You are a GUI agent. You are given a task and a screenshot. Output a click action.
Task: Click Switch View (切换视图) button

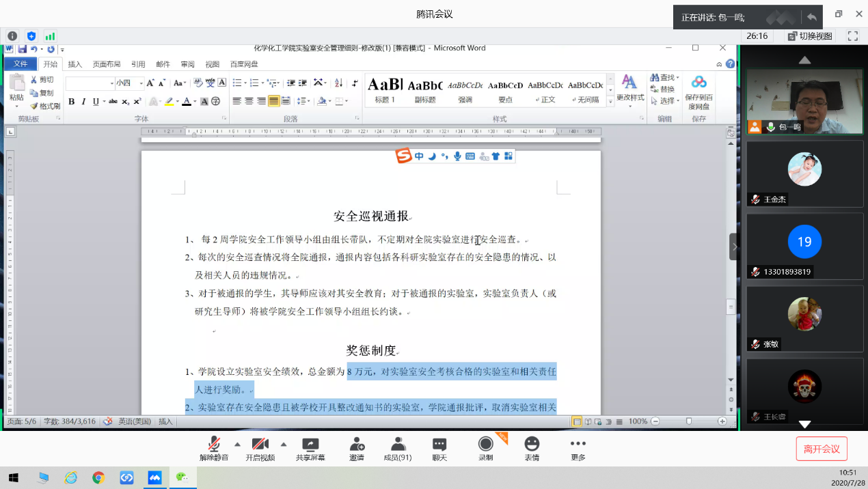810,36
